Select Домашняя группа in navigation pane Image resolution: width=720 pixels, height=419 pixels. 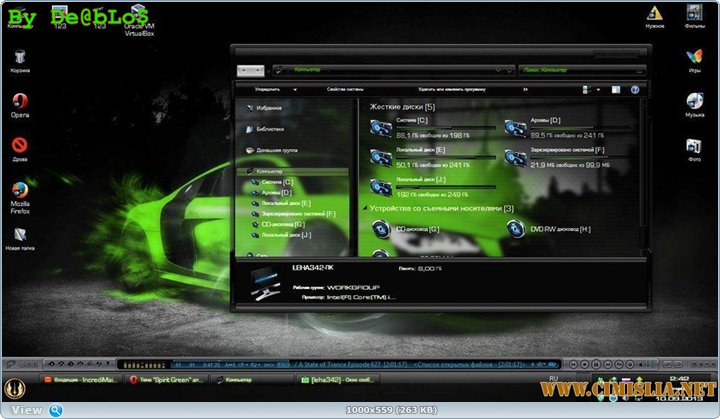(x=271, y=150)
